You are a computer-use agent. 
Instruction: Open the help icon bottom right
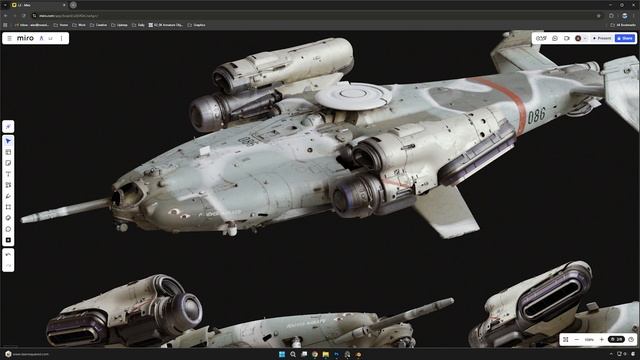coord(631,340)
